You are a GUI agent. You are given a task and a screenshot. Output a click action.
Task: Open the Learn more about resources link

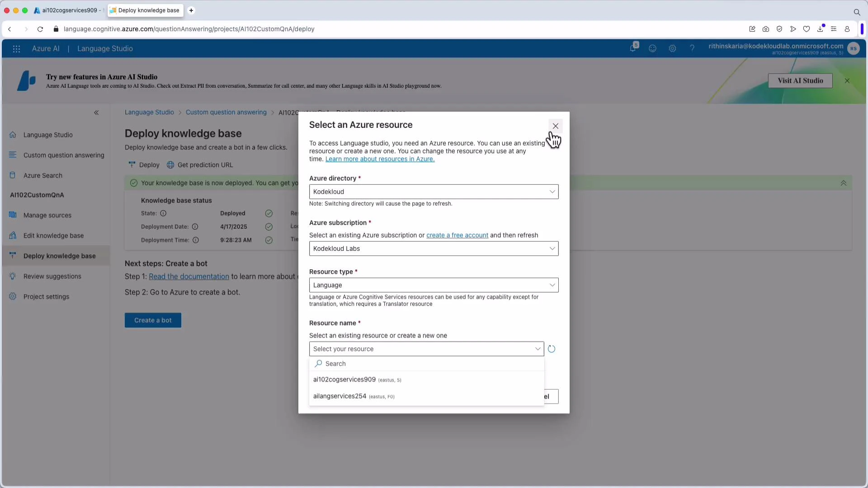(x=379, y=159)
